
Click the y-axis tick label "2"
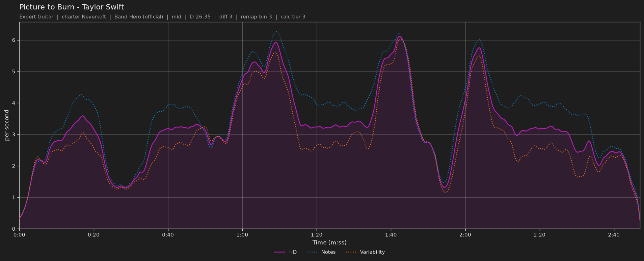[14, 166]
